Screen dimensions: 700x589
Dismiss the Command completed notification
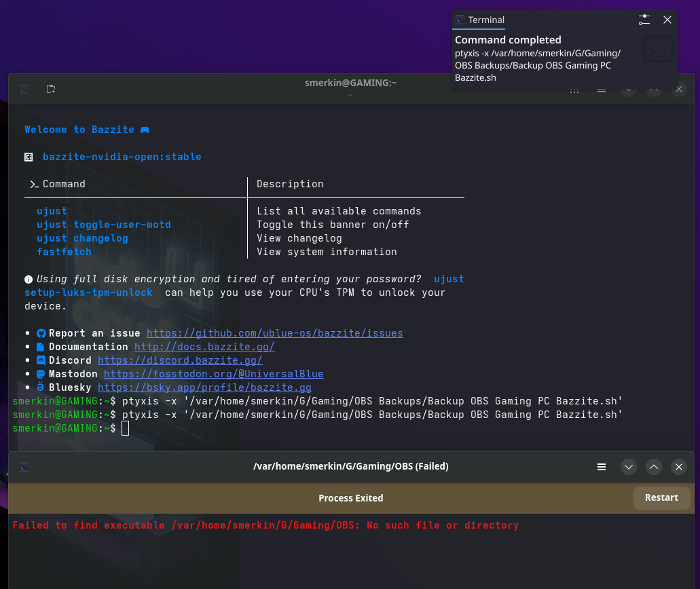click(x=667, y=20)
